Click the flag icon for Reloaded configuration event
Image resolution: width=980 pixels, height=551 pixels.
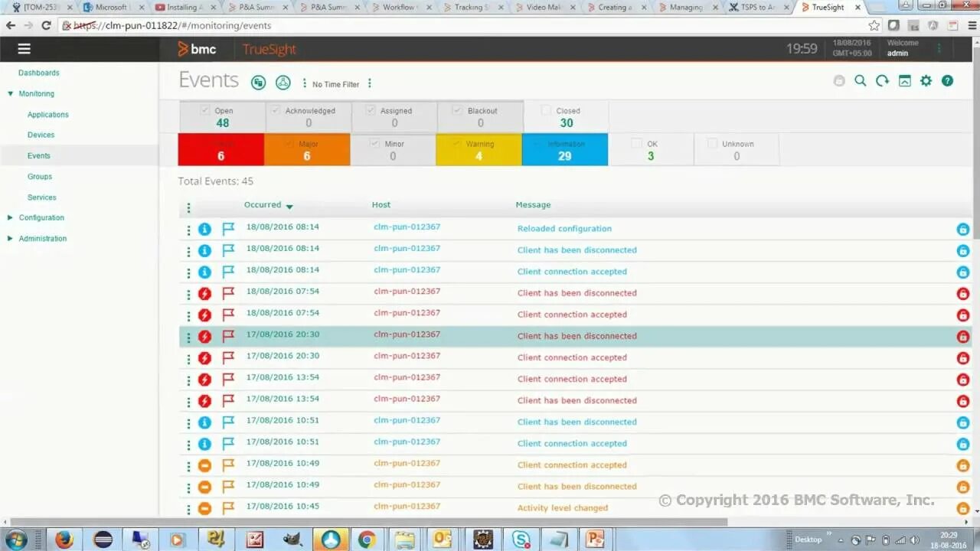(228, 229)
